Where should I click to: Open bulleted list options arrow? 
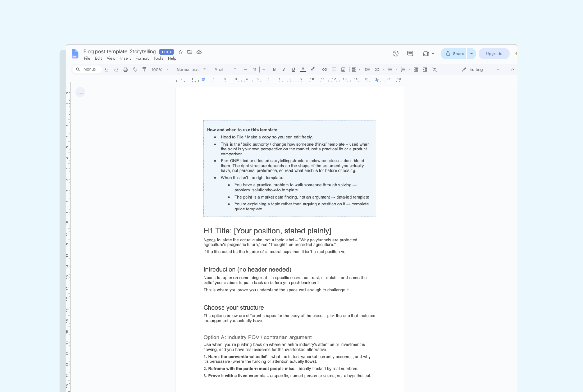(x=396, y=70)
